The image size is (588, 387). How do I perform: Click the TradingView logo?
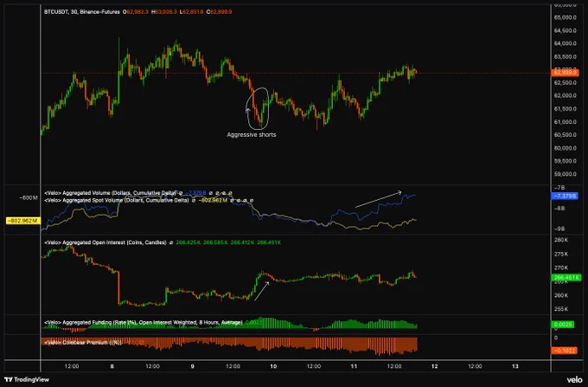(27, 379)
